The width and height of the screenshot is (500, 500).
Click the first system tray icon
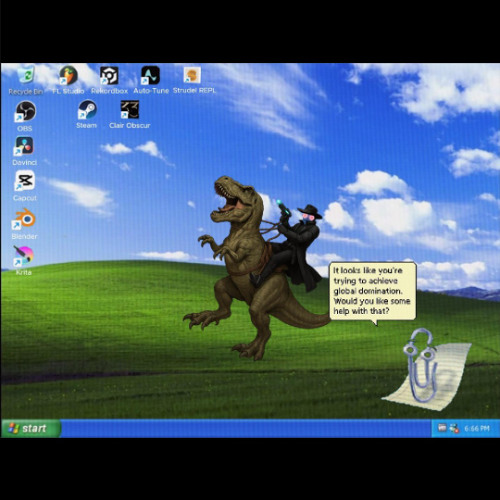(x=442, y=428)
